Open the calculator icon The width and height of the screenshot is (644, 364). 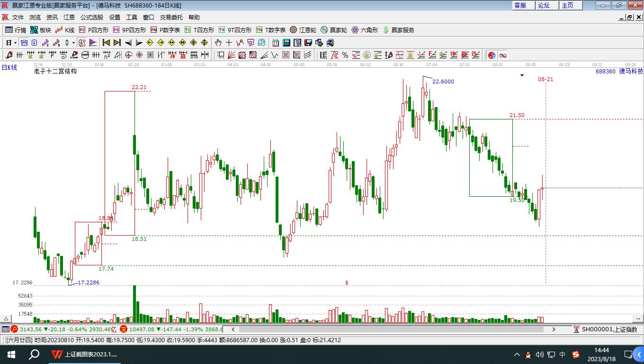[x=286, y=43]
